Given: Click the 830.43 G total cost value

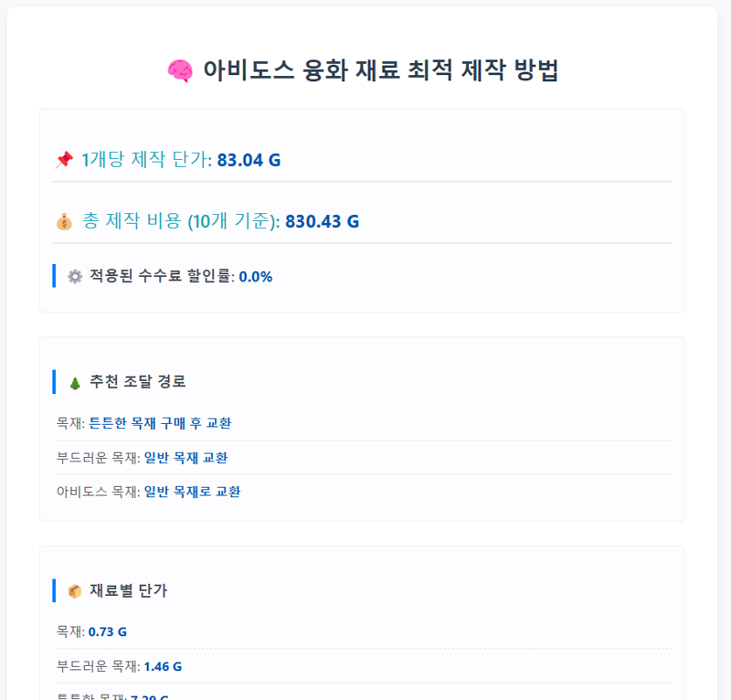Looking at the screenshot, I should tap(323, 221).
